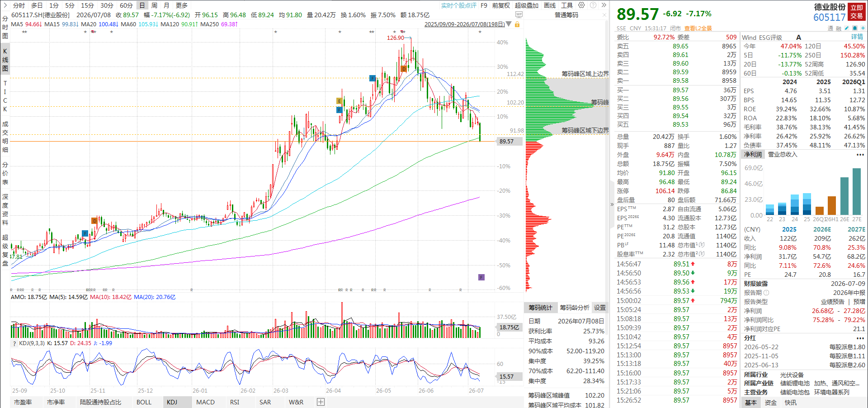Click the red 立即交易 trade button
The image size is (868, 408).
pyautogui.click(x=857, y=12)
